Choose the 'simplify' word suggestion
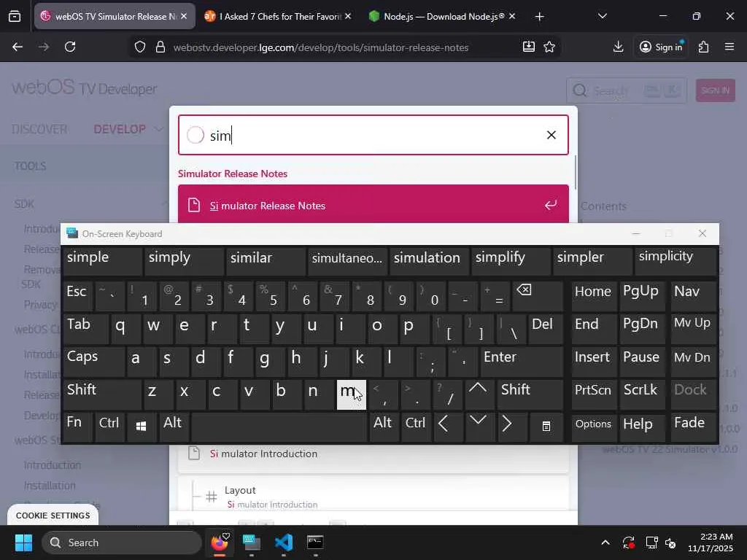The image size is (747, 560). point(510,260)
